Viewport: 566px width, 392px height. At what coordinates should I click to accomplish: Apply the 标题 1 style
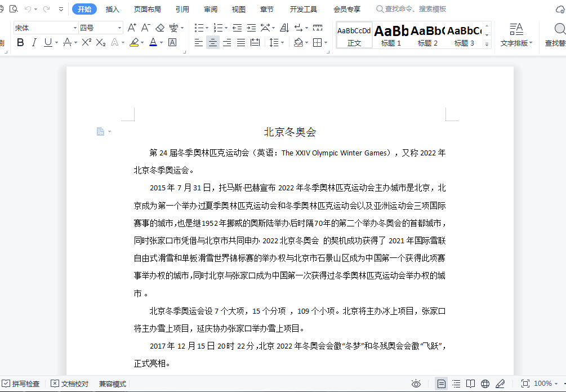point(391,35)
